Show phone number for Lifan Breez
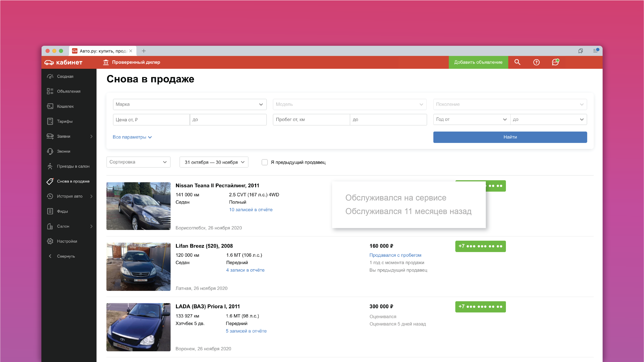644x362 pixels. pos(480,246)
